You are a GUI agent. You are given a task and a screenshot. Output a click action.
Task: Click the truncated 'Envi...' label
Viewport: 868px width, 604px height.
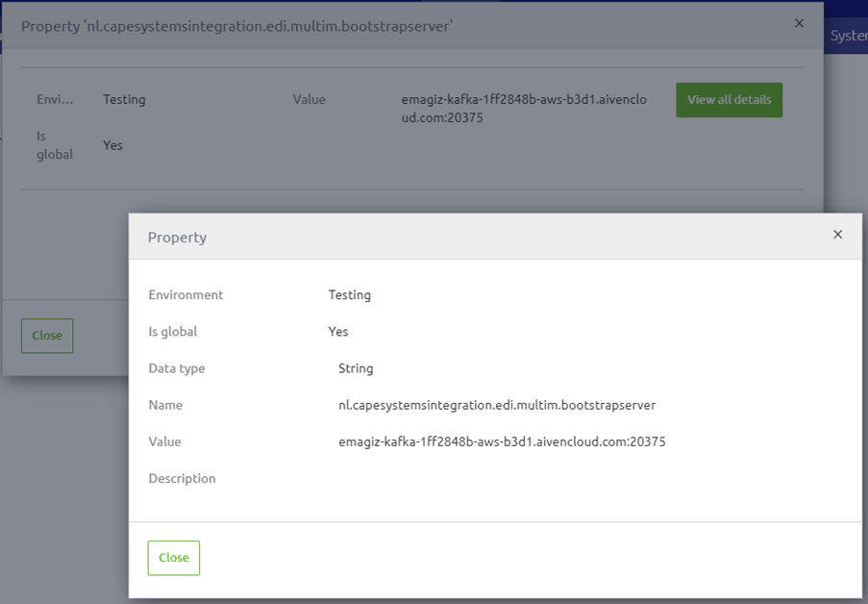click(x=50, y=99)
